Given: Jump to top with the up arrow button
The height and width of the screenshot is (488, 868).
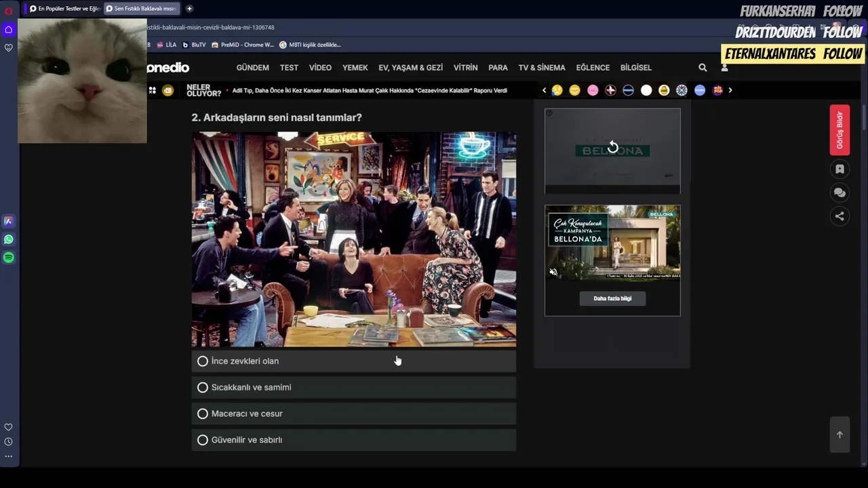Looking at the screenshot, I should (840, 434).
